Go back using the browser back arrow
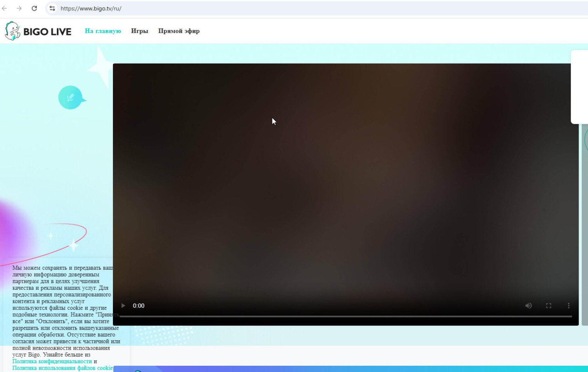The width and height of the screenshot is (588, 372). point(5,8)
